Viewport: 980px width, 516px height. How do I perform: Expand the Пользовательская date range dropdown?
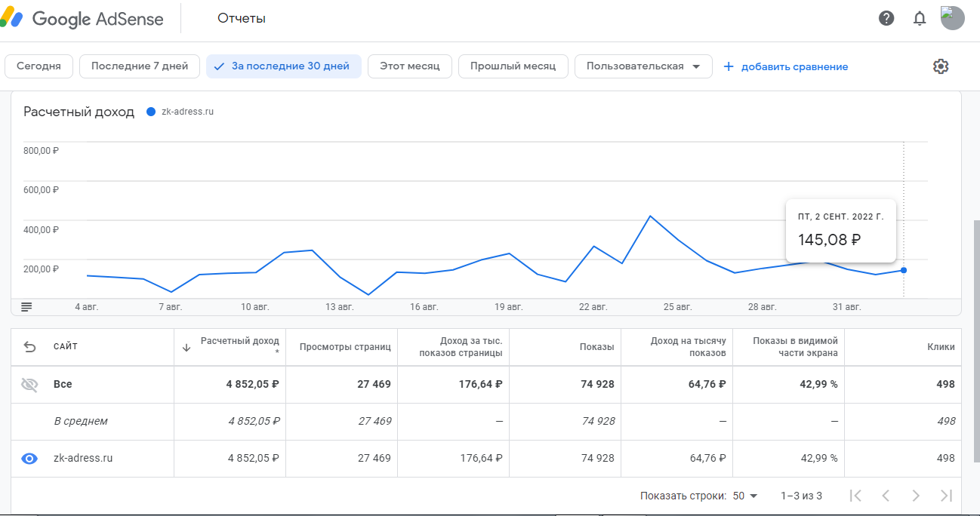(x=643, y=66)
